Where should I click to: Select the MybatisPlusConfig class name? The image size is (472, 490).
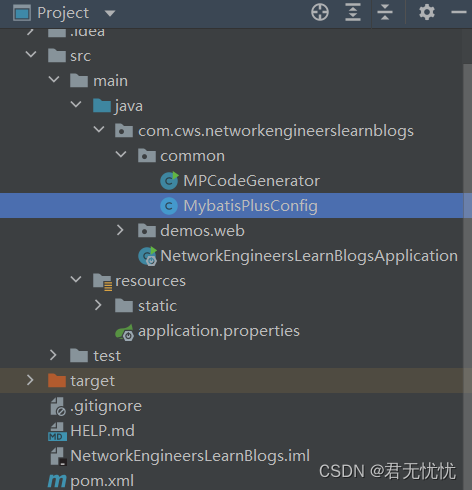click(x=250, y=206)
